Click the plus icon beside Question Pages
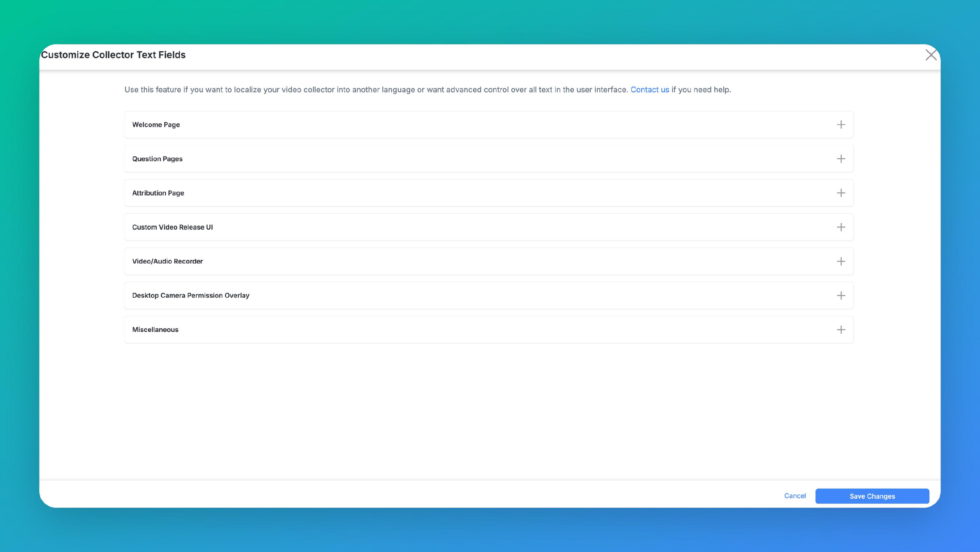This screenshot has height=552, width=980. point(841,159)
